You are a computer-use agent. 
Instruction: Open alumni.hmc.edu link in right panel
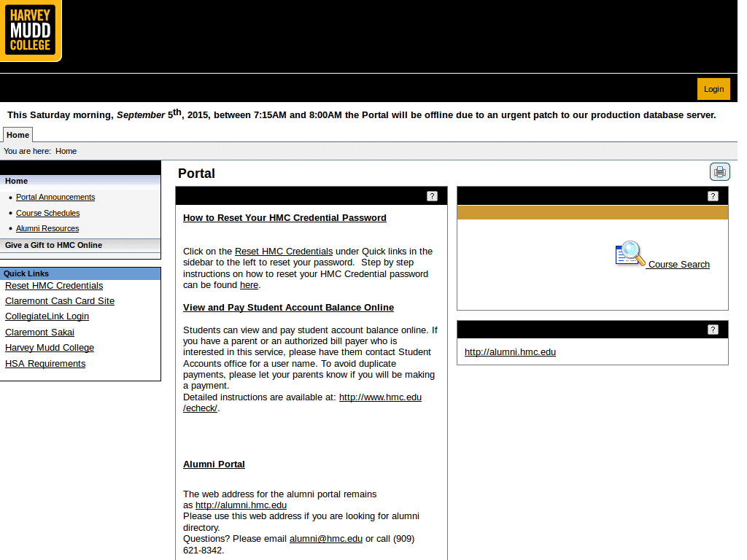tap(510, 352)
